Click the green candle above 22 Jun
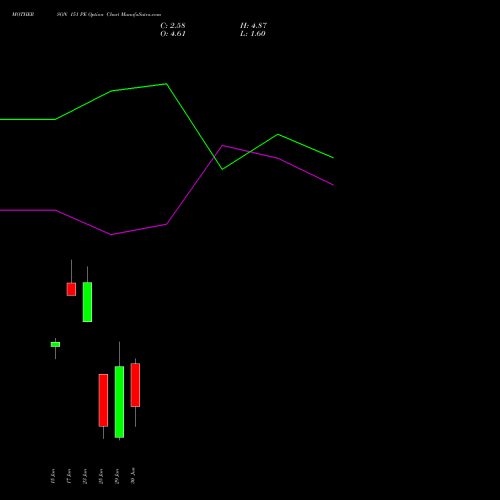Viewport: 500px width, 500px height. 87,302
